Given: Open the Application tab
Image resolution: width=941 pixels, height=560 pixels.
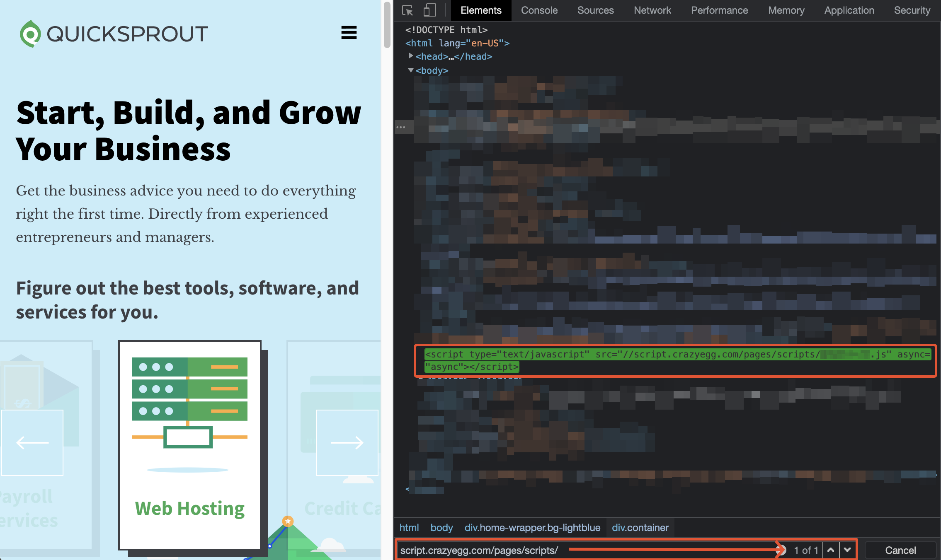Looking at the screenshot, I should click(849, 10).
